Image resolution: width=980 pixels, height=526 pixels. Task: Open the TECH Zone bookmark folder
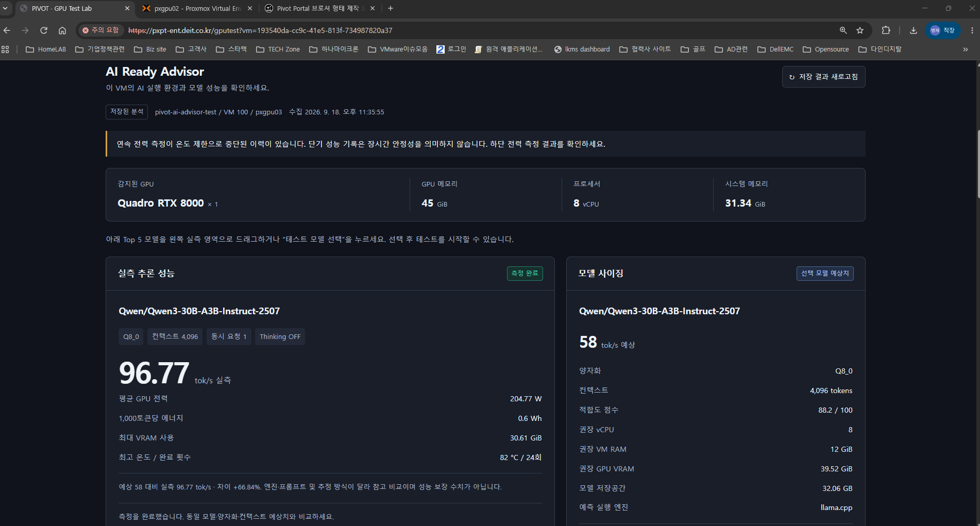pyautogui.click(x=278, y=49)
